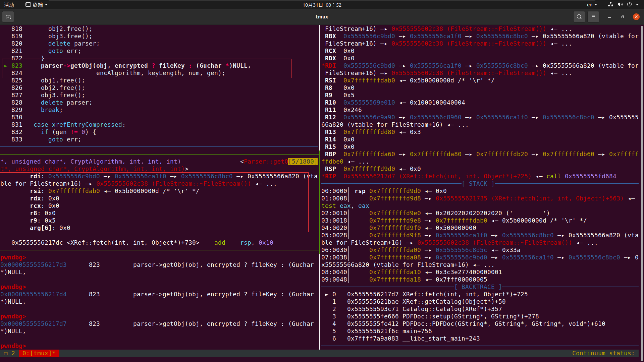Click stack entry 08:0040 value

point(469,272)
